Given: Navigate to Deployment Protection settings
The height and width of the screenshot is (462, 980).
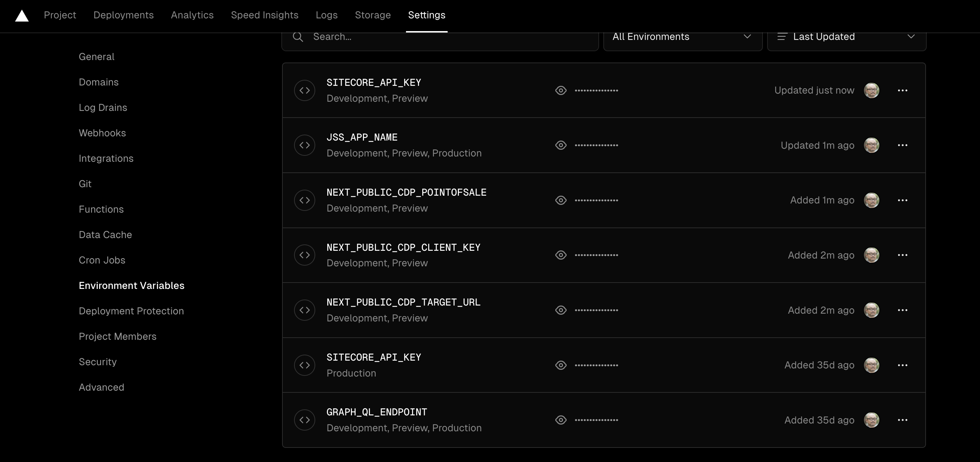Looking at the screenshot, I should tap(131, 311).
